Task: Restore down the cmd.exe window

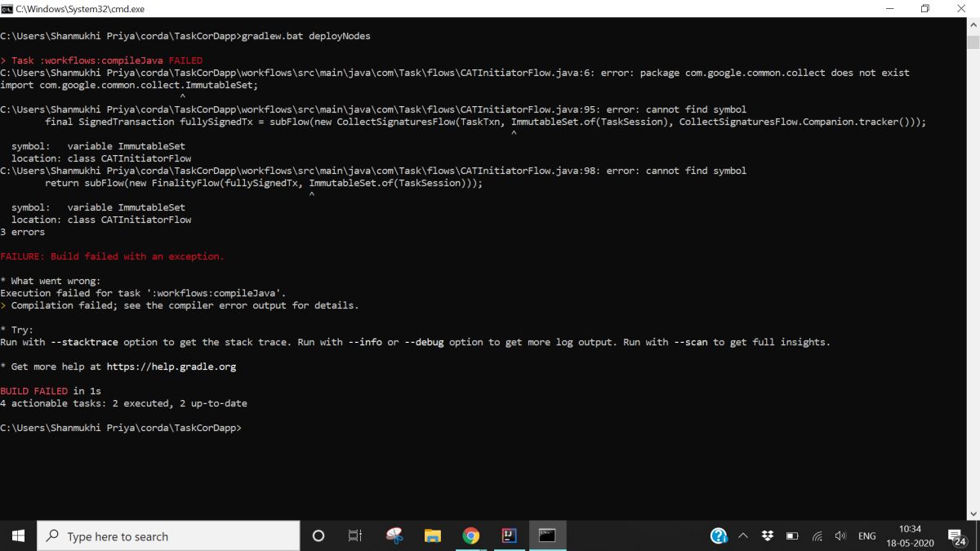Action: point(924,8)
